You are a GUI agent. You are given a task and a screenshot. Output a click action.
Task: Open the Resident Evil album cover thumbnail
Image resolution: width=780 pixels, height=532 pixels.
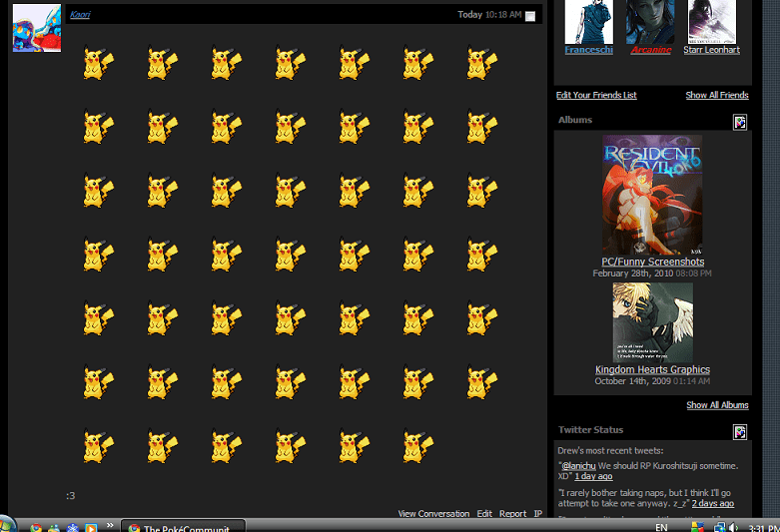(652, 195)
